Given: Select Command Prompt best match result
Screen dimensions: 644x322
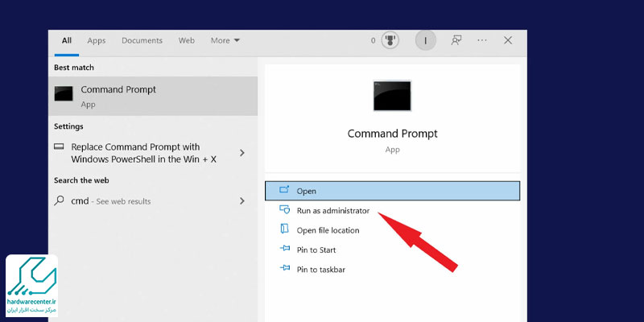Looking at the screenshot, I should [x=153, y=96].
